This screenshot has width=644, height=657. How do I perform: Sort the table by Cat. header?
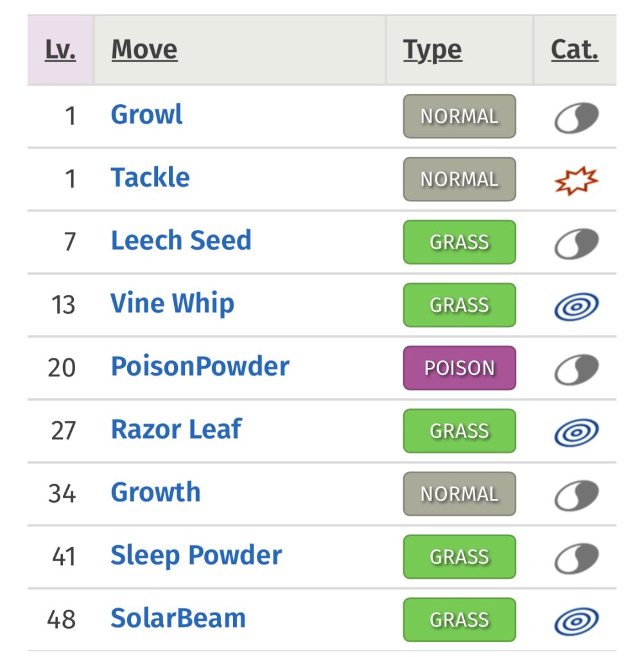pyautogui.click(x=574, y=50)
